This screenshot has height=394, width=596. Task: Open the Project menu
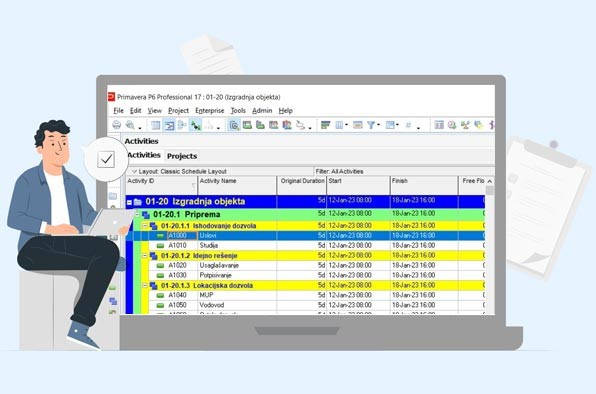(x=178, y=111)
